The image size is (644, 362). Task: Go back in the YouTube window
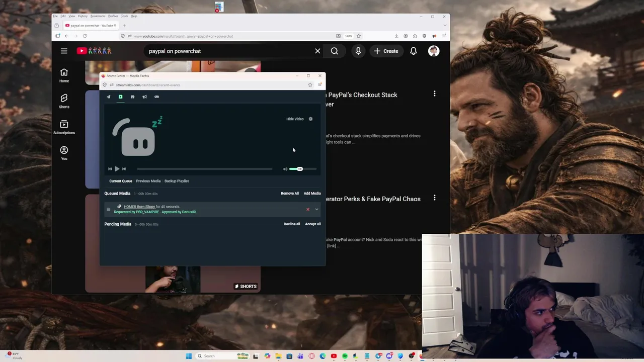pyautogui.click(x=66, y=36)
